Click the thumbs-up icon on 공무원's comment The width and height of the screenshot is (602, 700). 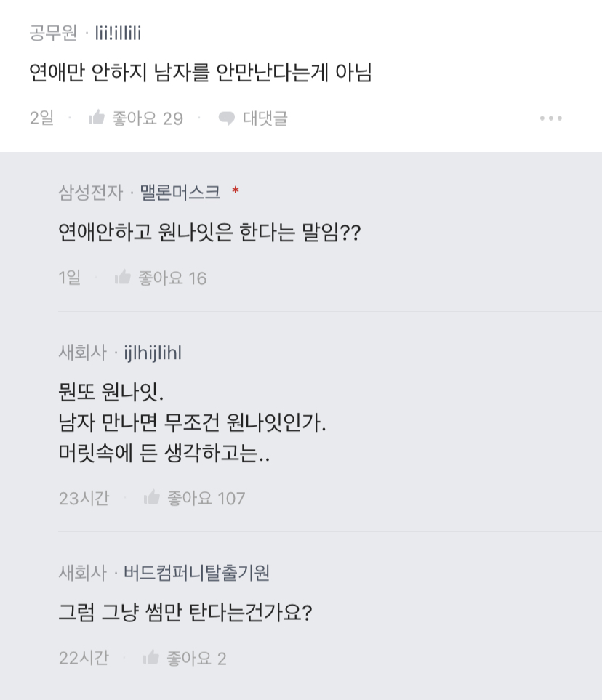coord(96,118)
